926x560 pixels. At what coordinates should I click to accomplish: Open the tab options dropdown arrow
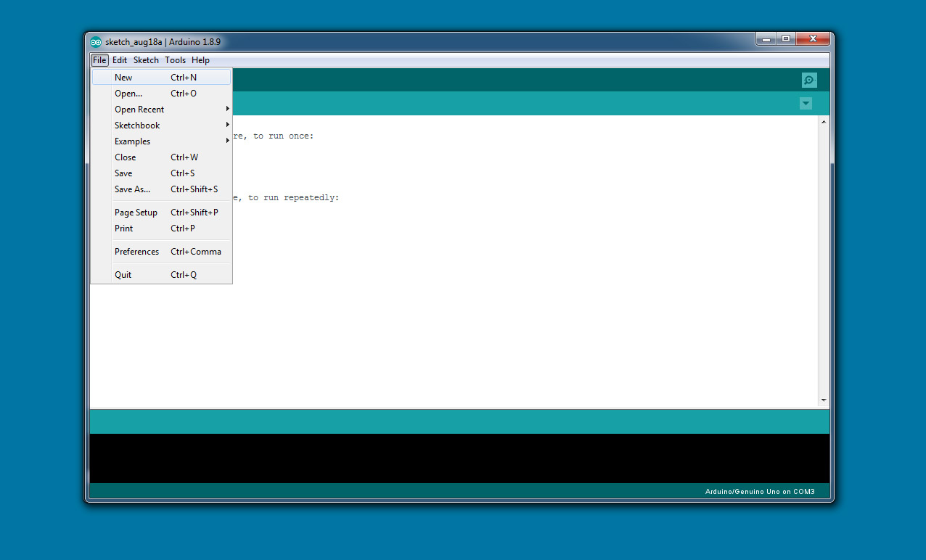pyautogui.click(x=806, y=104)
